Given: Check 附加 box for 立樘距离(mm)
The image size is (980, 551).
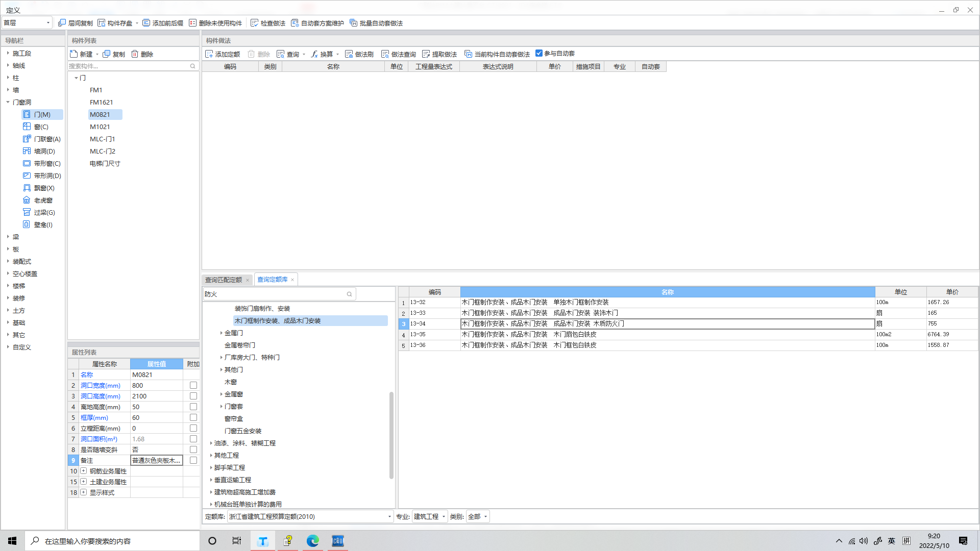Looking at the screenshot, I should pyautogui.click(x=193, y=428).
